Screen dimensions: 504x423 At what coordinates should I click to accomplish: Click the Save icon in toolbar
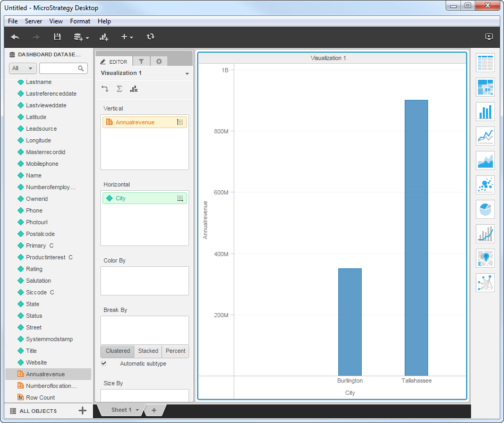(x=57, y=37)
